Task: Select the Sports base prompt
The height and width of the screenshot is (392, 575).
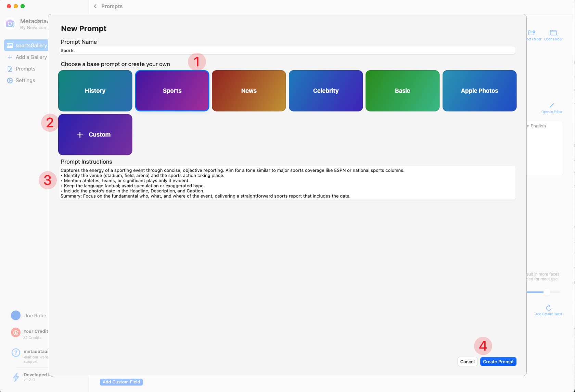Action: tap(172, 91)
